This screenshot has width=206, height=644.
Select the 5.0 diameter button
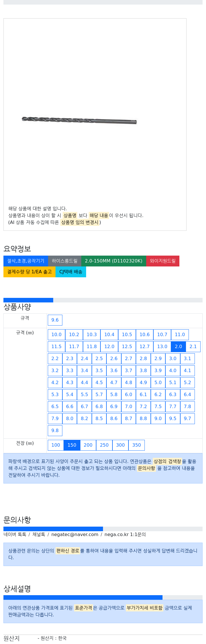[x=158, y=383]
